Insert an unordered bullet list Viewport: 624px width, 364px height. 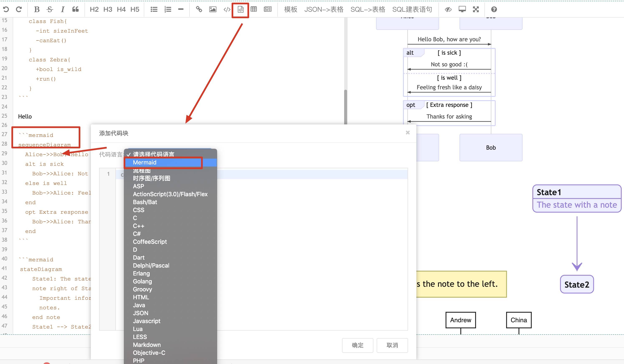(154, 9)
